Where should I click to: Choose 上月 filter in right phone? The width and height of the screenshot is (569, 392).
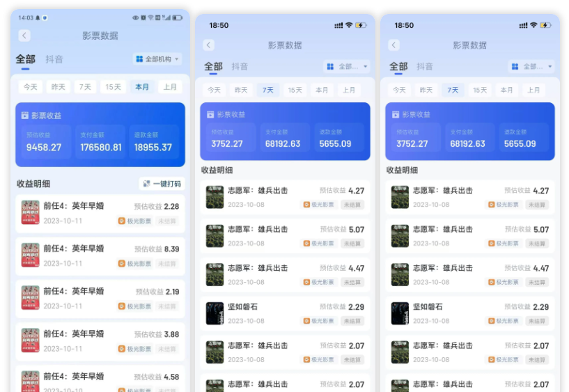533,90
